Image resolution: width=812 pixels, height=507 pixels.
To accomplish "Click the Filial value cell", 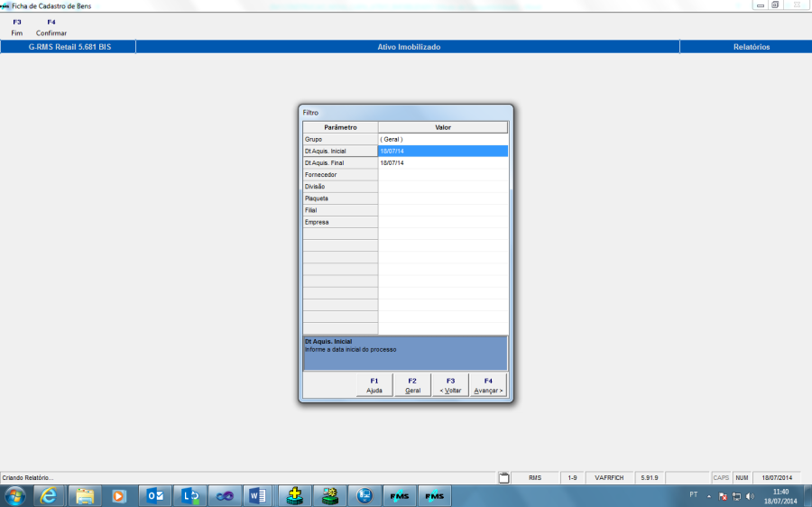I will coord(443,211).
